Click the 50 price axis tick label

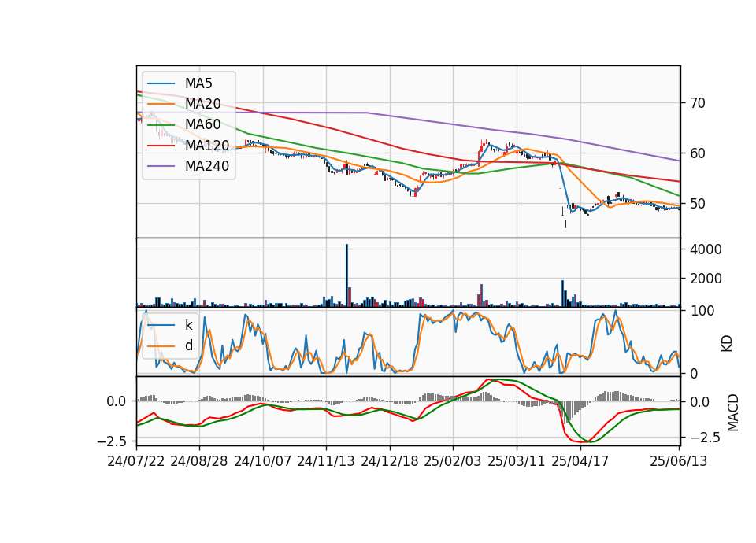[698, 204]
